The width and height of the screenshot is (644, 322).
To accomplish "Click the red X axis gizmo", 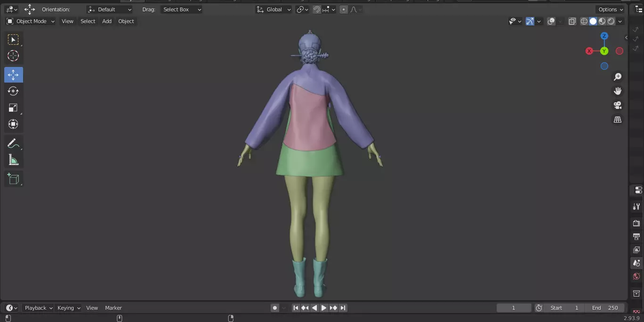I will click(x=589, y=51).
